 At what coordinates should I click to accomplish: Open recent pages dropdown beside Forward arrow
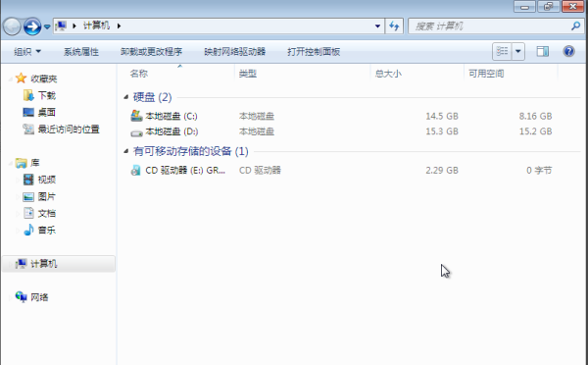click(x=47, y=26)
